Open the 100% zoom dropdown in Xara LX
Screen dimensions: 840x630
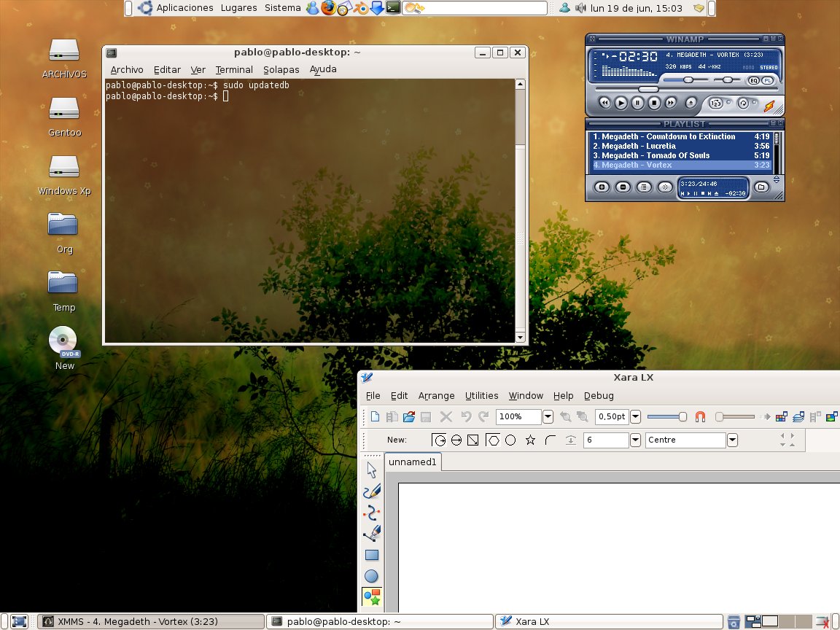click(x=548, y=417)
